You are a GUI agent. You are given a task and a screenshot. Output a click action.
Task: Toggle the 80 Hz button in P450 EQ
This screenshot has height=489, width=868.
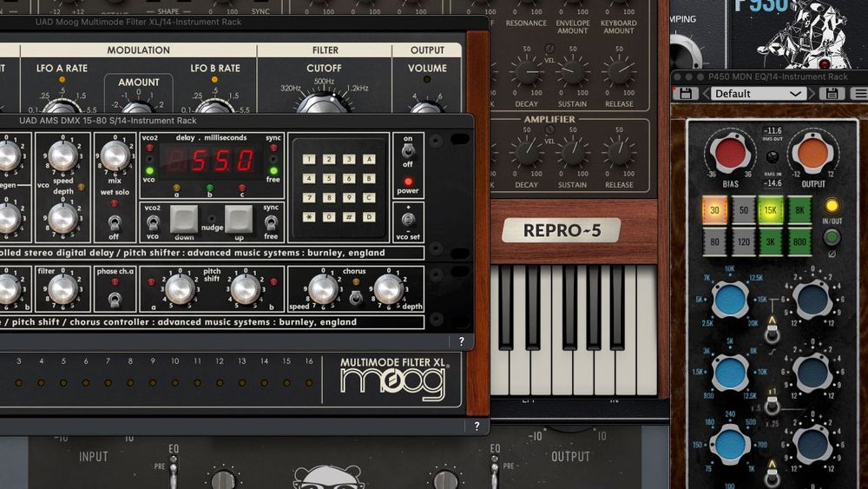click(x=714, y=241)
